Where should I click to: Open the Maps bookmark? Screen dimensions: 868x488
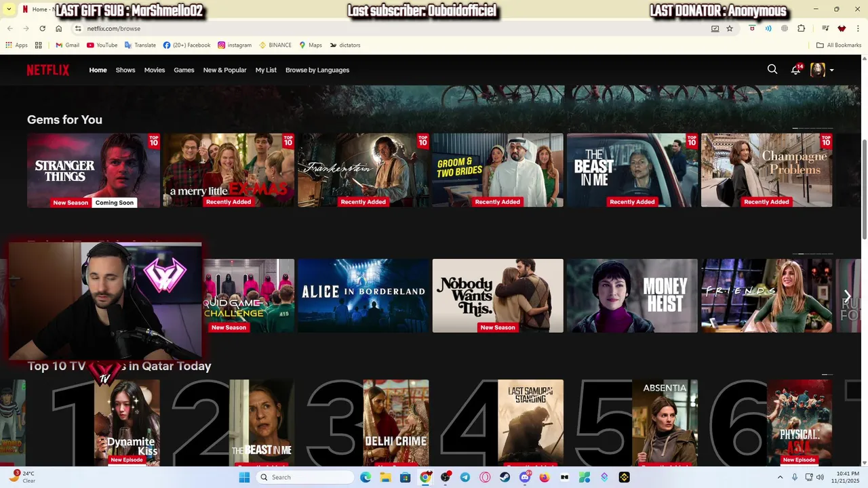click(x=311, y=45)
